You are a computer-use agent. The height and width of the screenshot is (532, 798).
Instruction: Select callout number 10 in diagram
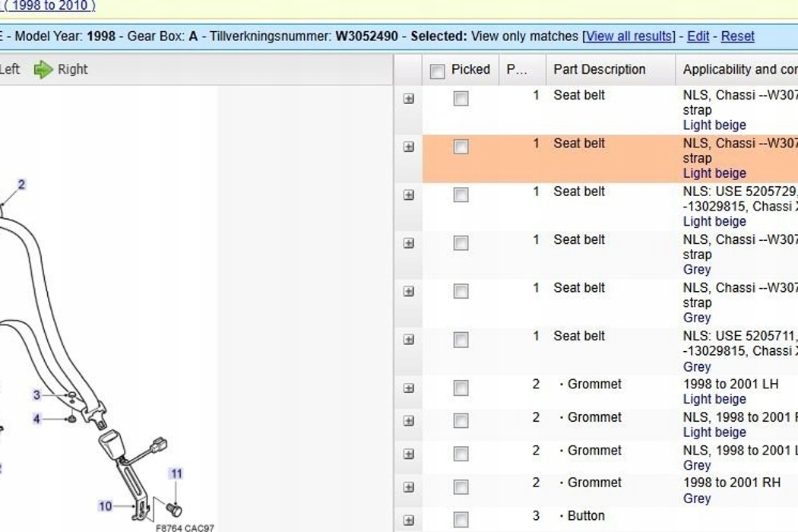[106, 506]
